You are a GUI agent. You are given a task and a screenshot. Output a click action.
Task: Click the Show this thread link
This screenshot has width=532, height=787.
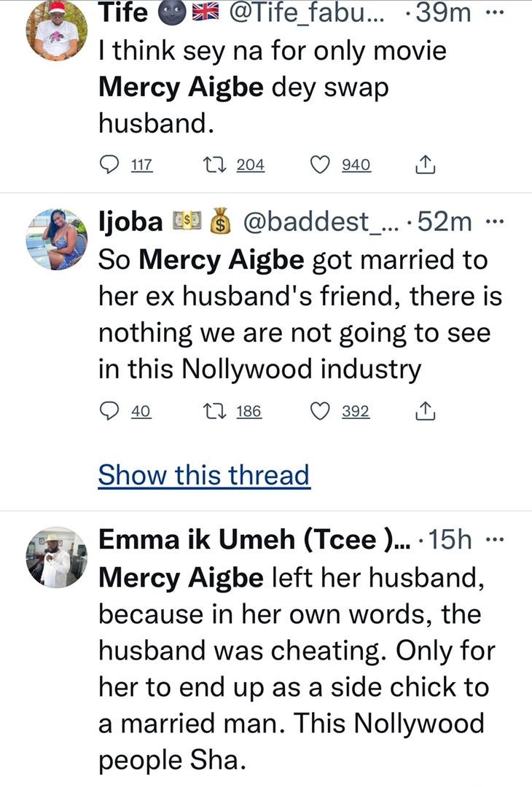(x=204, y=475)
